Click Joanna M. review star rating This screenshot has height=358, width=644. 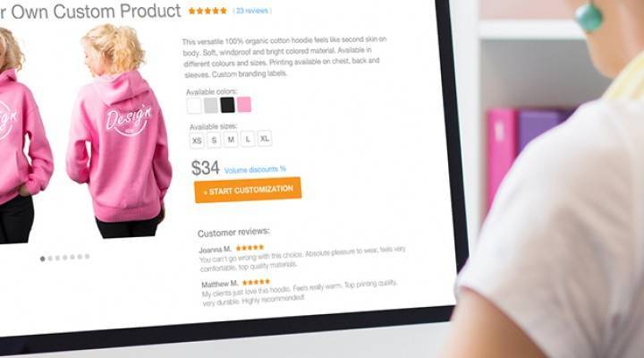tap(250, 247)
